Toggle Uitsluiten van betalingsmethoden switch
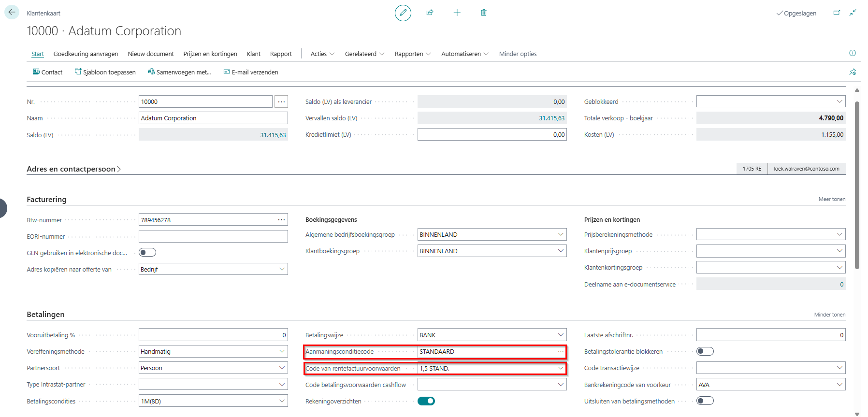868x417 pixels. 705,401
